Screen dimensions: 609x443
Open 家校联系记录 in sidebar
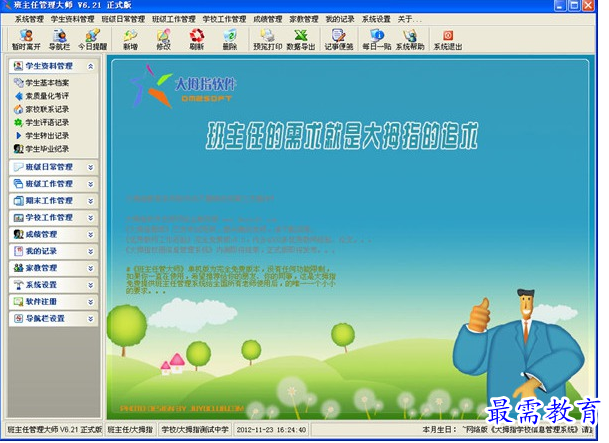47,109
